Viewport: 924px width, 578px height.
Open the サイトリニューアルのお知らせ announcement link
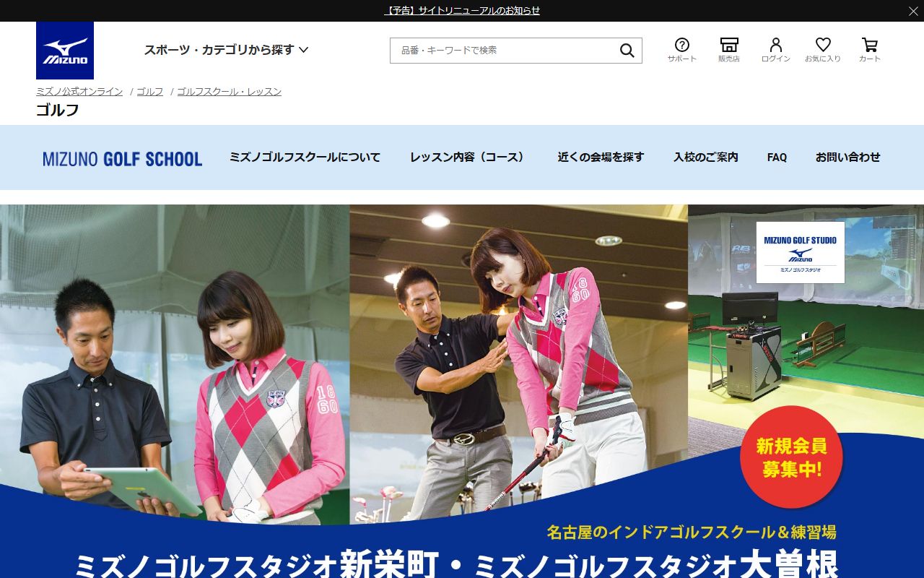[x=462, y=11]
